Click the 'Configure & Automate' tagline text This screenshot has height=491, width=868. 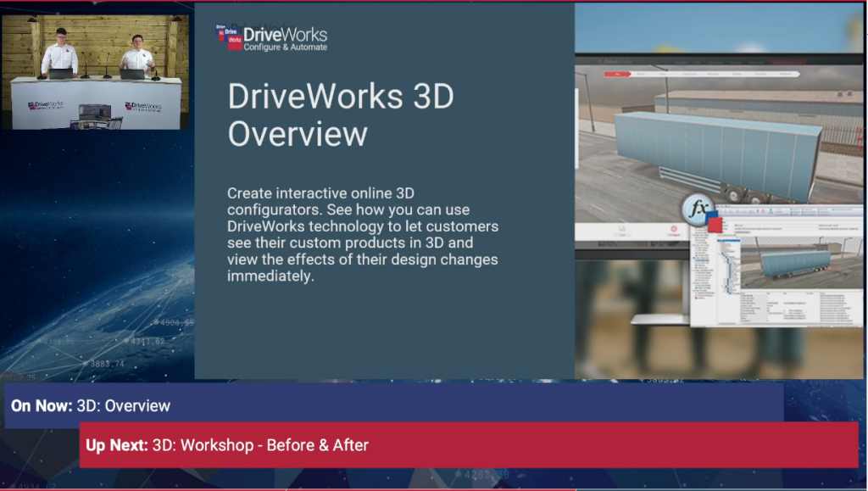(x=285, y=47)
